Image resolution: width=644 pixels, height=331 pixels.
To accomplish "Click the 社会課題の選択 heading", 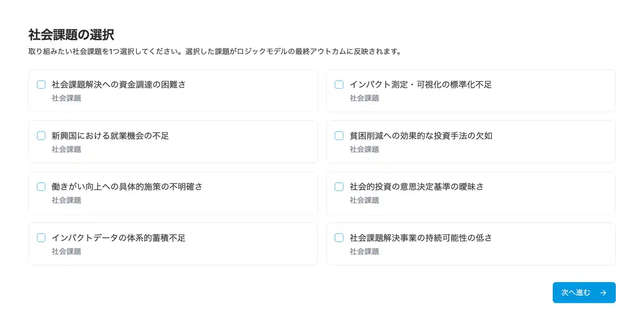I will (x=71, y=35).
